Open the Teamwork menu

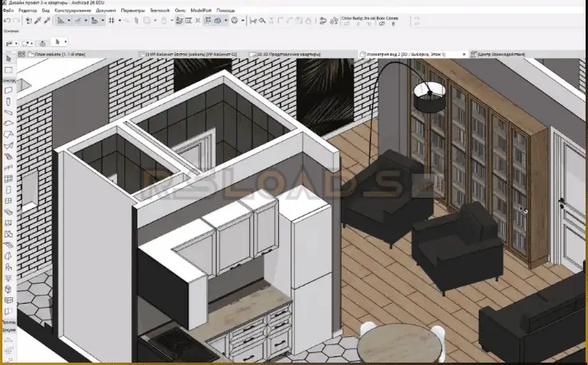coord(160,10)
